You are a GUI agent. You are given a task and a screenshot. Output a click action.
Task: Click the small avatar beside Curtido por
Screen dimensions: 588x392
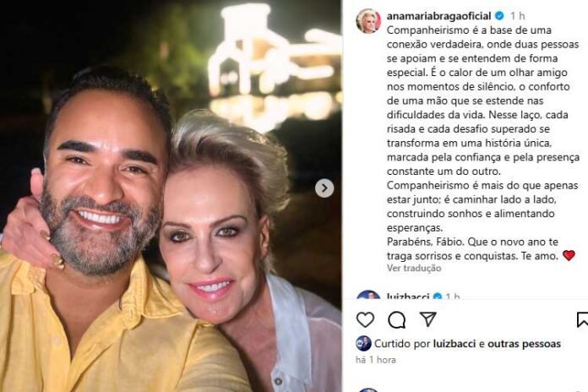(x=363, y=344)
